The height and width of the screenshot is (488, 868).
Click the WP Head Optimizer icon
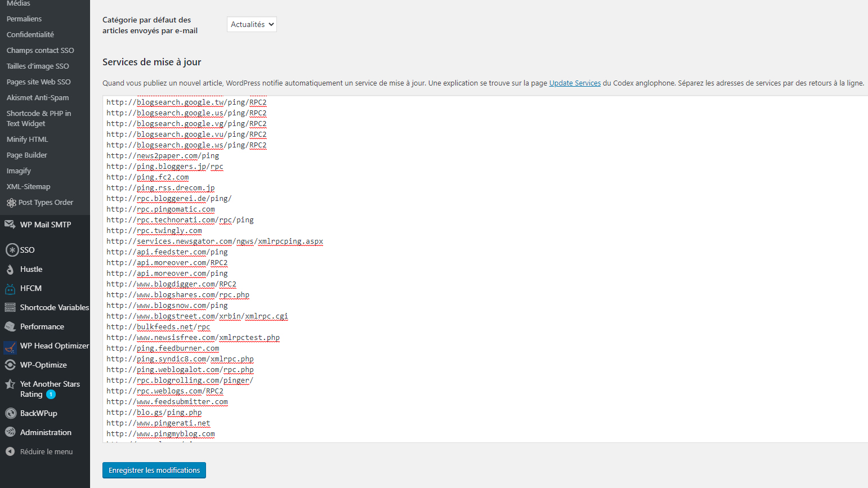[10, 347]
